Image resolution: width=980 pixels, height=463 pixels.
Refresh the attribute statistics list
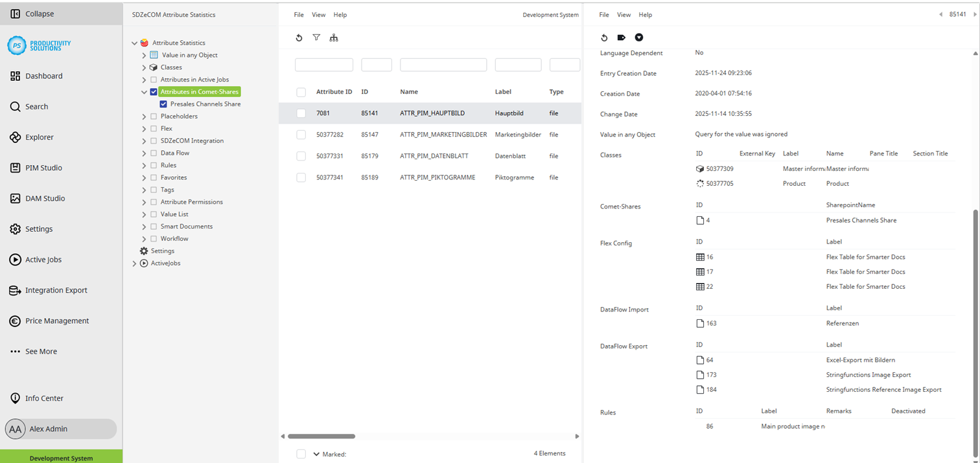[299, 38]
